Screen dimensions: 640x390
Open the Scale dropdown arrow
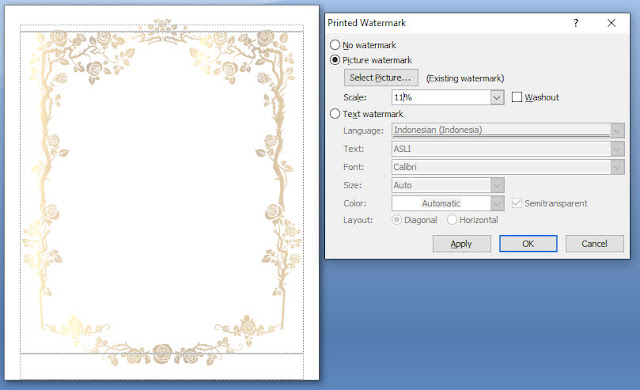[497, 98]
